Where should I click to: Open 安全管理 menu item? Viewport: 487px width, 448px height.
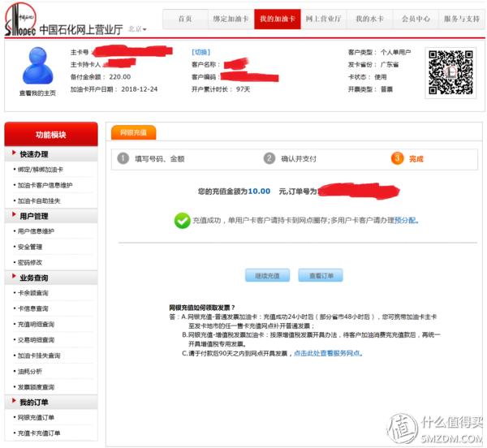click(30, 247)
